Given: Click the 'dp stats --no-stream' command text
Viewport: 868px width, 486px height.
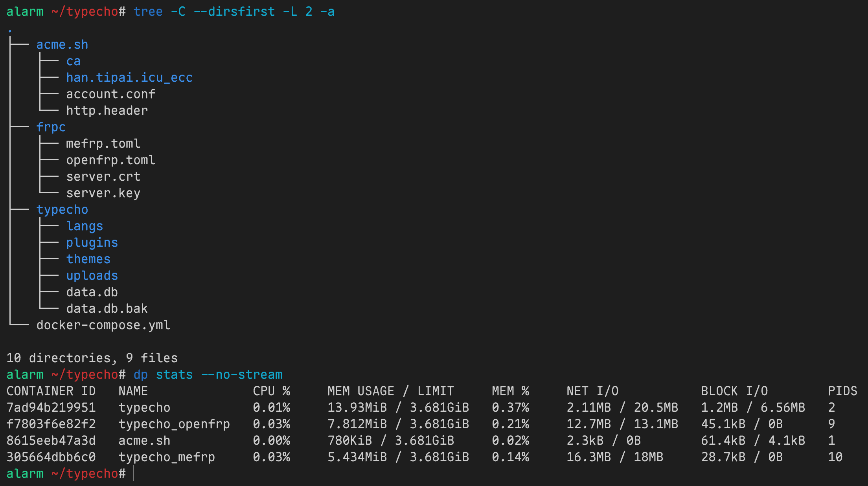Looking at the screenshot, I should (208, 375).
